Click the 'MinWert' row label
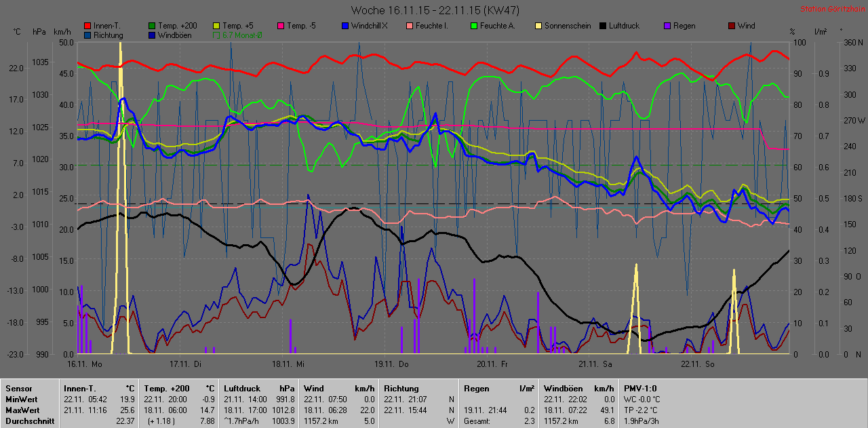The height and width of the screenshot is (428, 868). [x=22, y=400]
